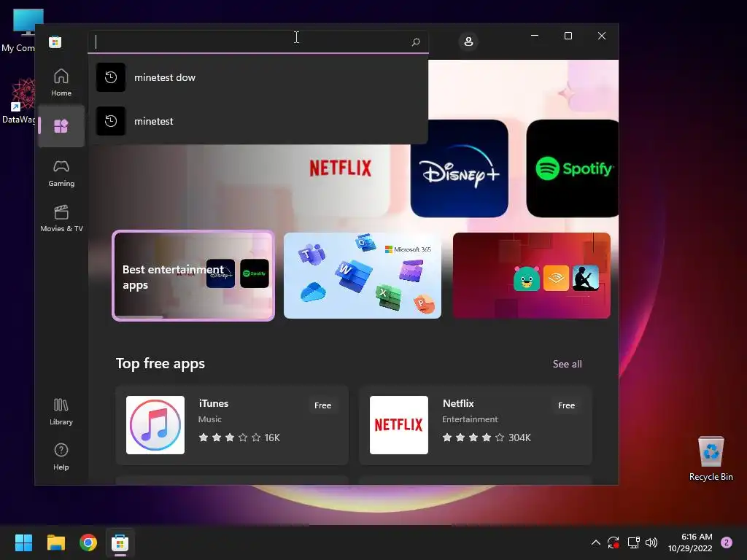Click the Kindle icon in red card
747x560 pixels.
586,278
